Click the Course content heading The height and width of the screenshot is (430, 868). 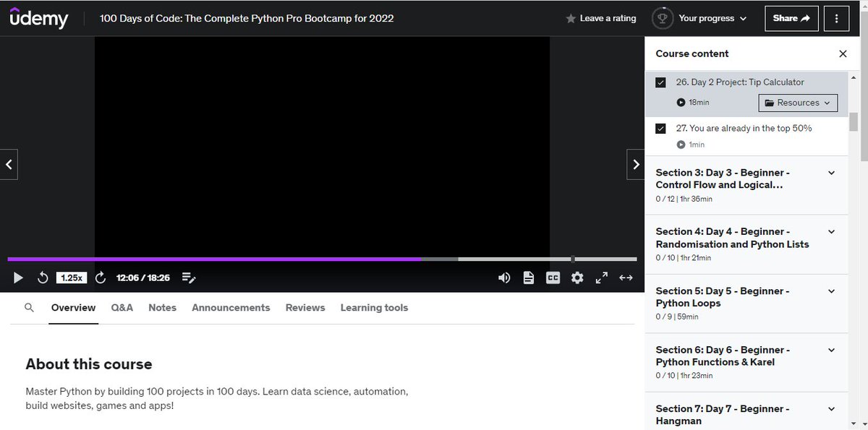[x=692, y=53]
